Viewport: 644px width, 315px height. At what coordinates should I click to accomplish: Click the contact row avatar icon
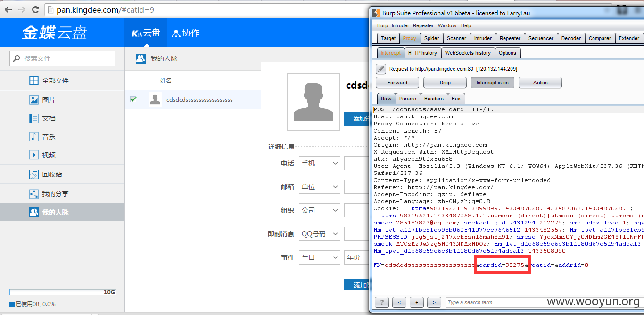(155, 99)
